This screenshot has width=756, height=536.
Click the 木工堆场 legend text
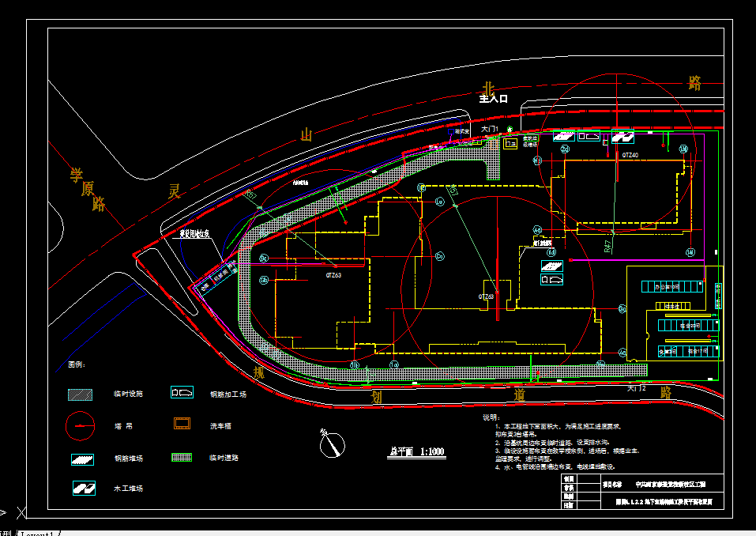coord(128,489)
